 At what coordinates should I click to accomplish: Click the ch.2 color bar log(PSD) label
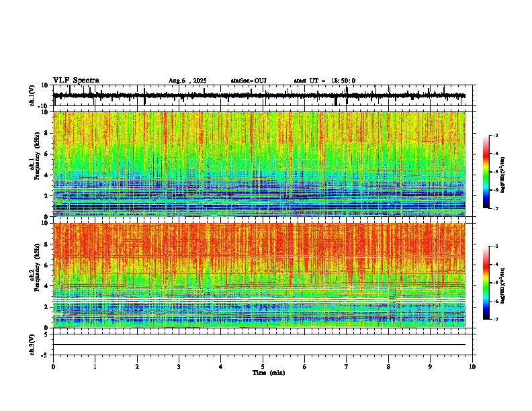point(503,285)
